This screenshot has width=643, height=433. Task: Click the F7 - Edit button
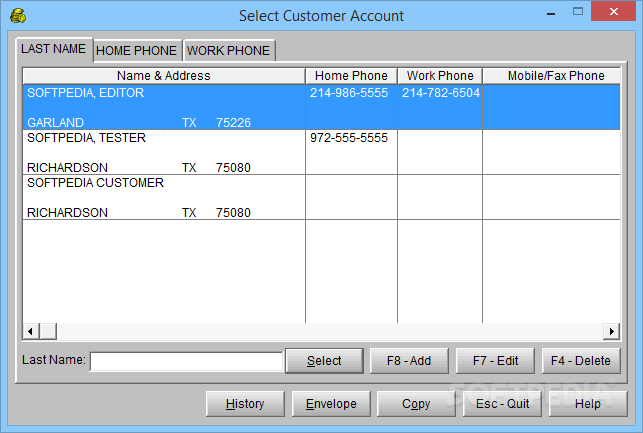pyautogui.click(x=495, y=361)
